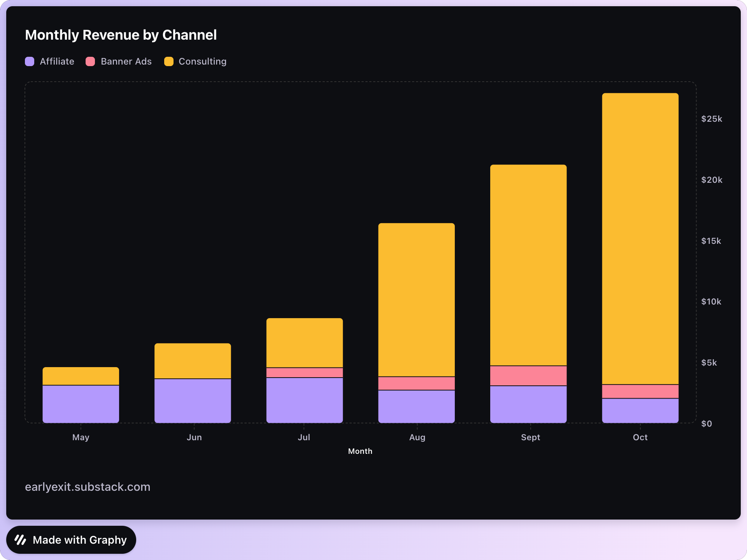Click the Jun Consulting bar segment
The image size is (747, 560).
193,360
